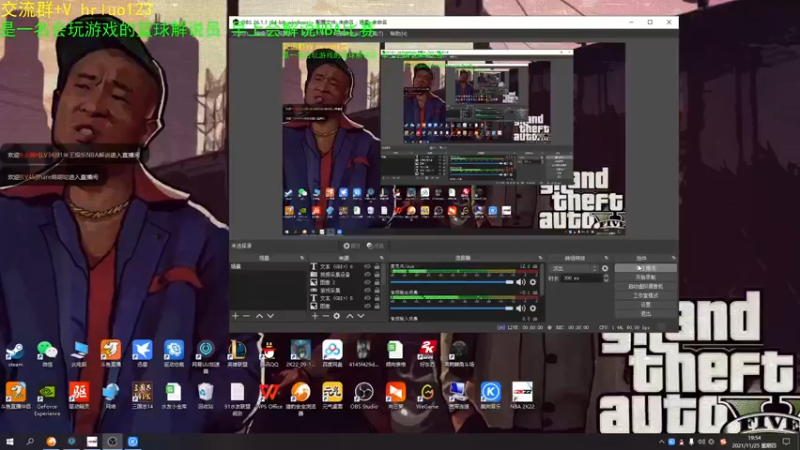The image size is (800, 450).
Task: Toggle visibility of second 文本 (GDI+) source
Action: pyautogui.click(x=367, y=298)
